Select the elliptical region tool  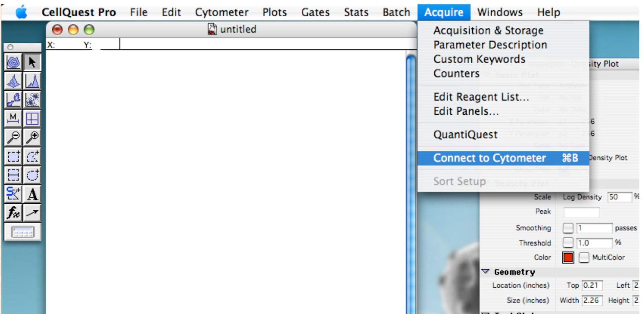pyautogui.click(x=32, y=175)
